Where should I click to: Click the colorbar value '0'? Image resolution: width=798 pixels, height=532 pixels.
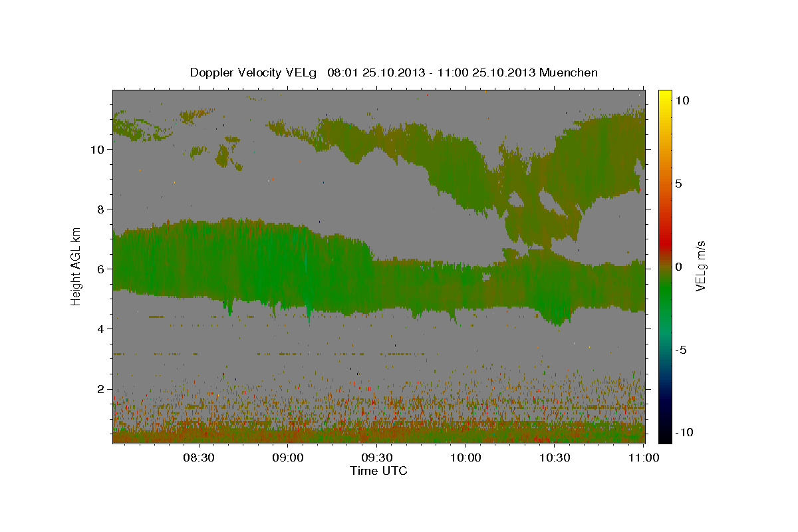(x=678, y=267)
